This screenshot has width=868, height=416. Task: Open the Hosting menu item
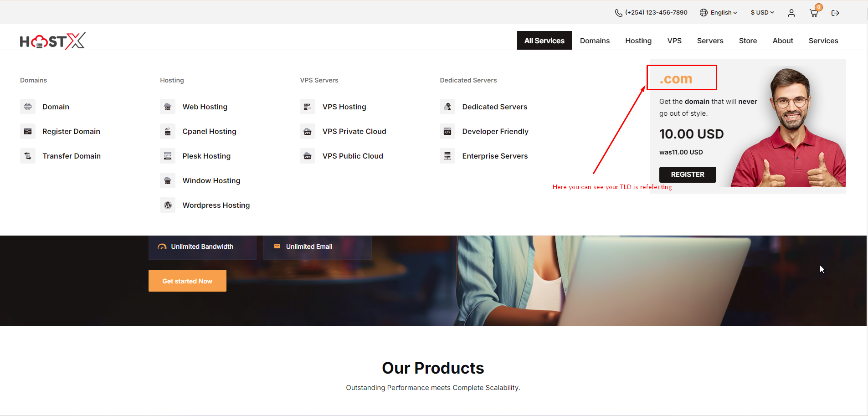638,41
